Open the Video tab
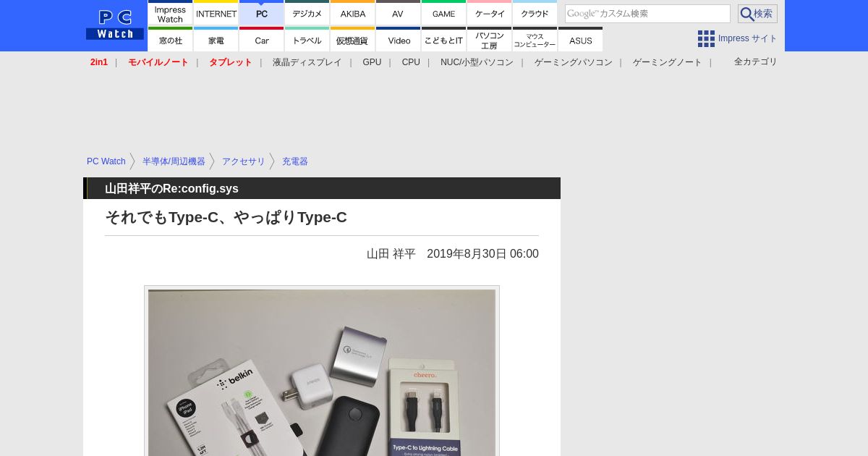 click(398, 40)
